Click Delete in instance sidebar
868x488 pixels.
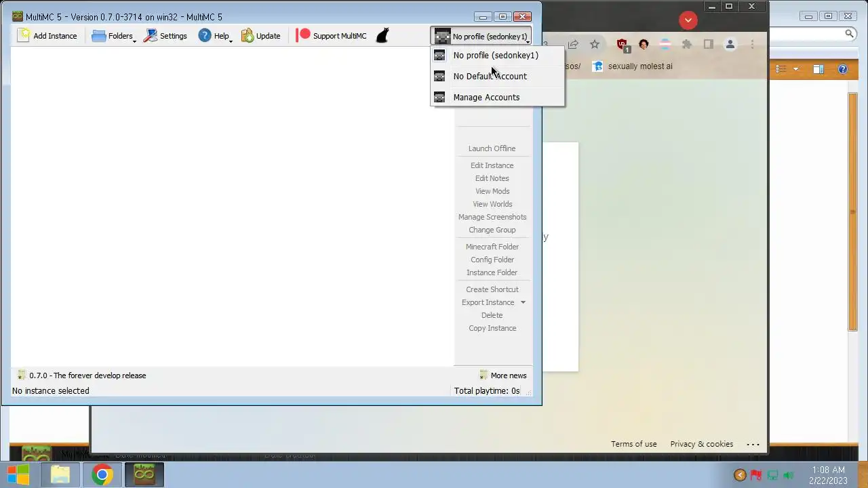pyautogui.click(x=492, y=315)
